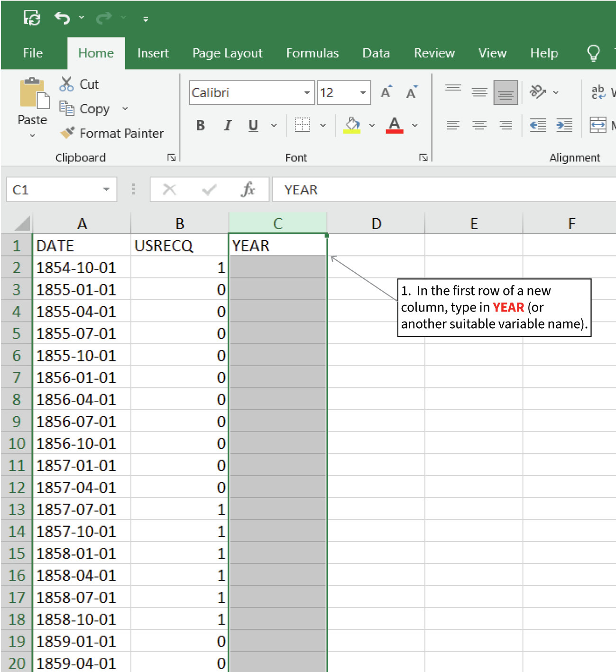Click the Increase Font Size icon
Viewport: 616px width, 672px height.
[x=385, y=92]
